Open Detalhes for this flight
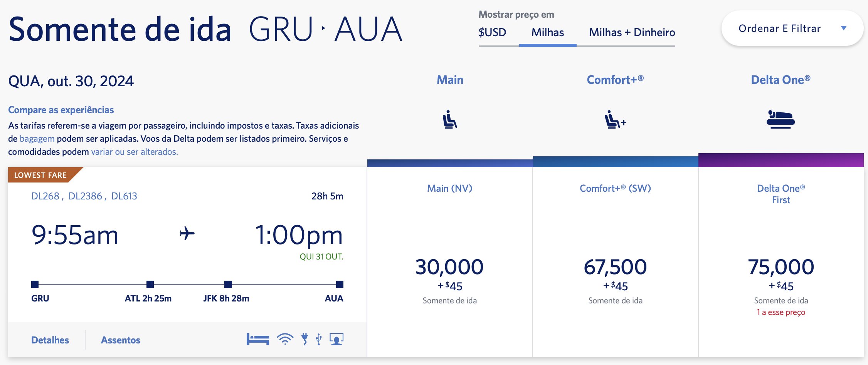Image resolution: width=868 pixels, height=365 pixels. (x=50, y=340)
